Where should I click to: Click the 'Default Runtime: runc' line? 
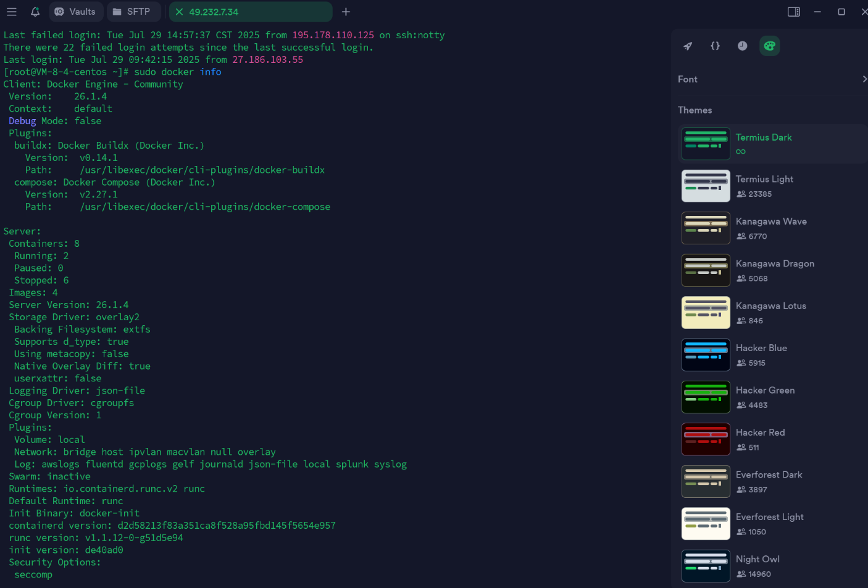coord(66,501)
